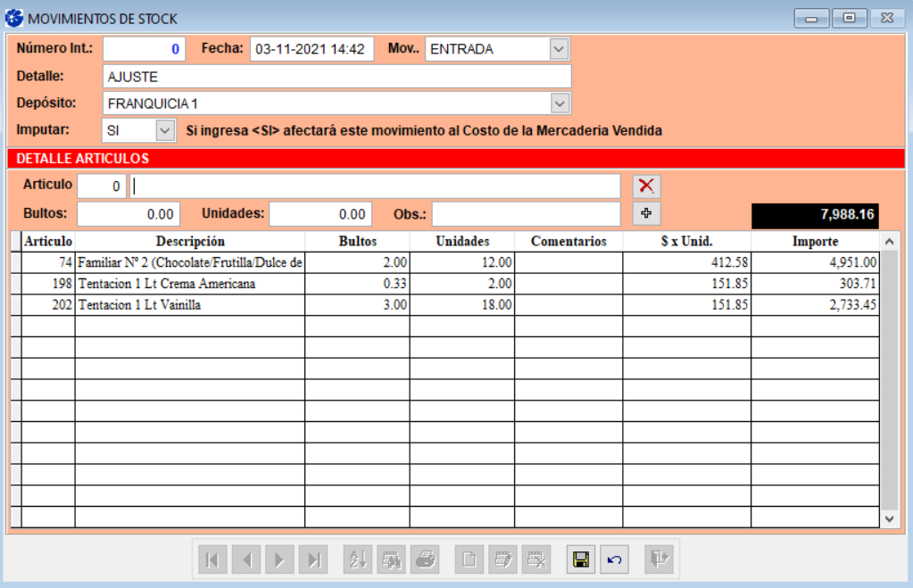Click the plus add article button

coord(646,214)
